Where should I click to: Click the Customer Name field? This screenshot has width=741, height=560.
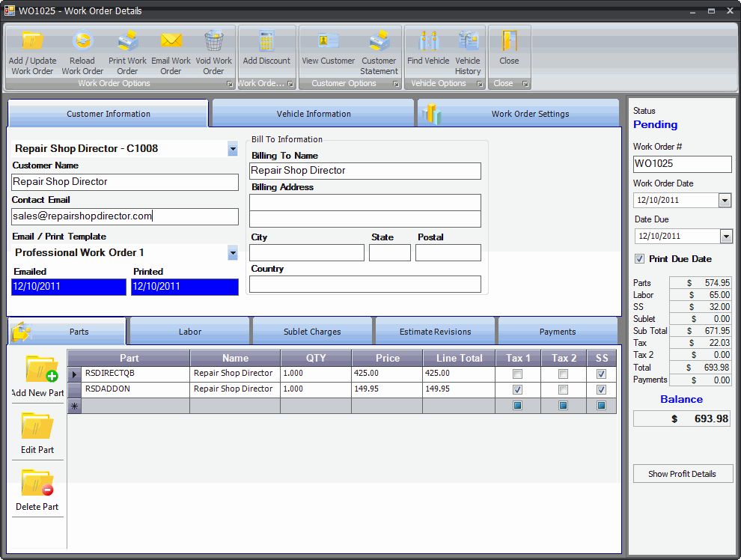click(x=125, y=182)
